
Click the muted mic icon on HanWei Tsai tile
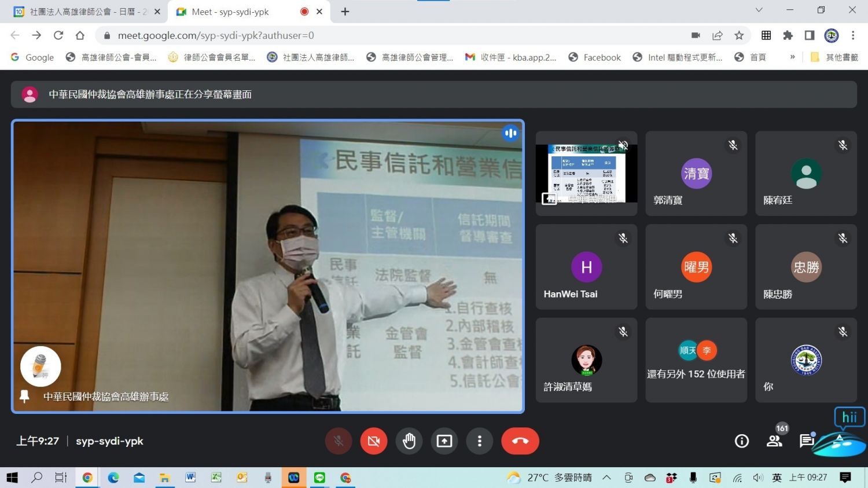(x=623, y=238)
